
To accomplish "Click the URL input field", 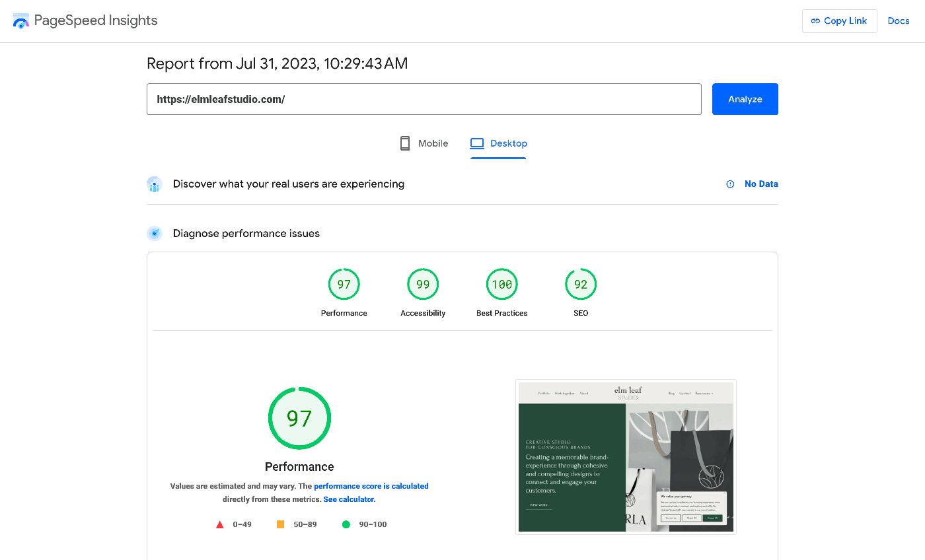I will (424, 99).
